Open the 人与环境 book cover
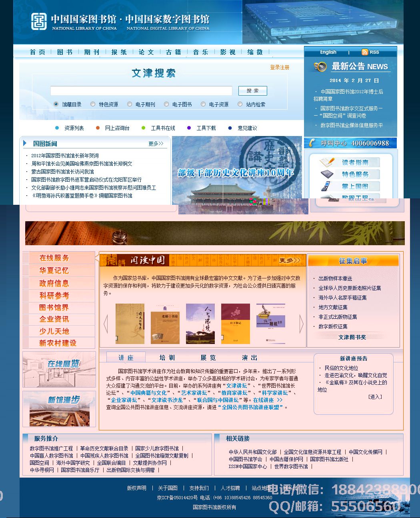This screenshot has height=518, width=420. [200, 324]
